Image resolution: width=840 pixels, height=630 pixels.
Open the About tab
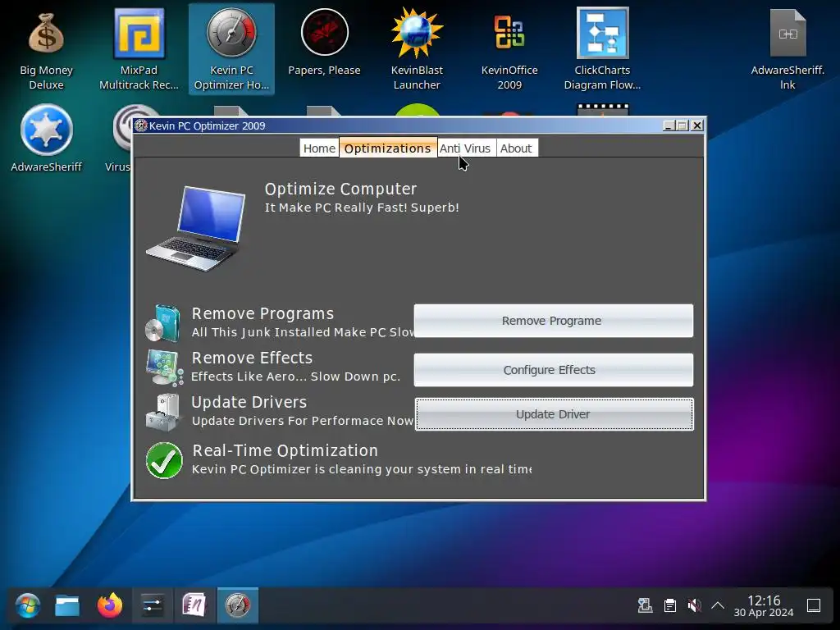click(516, 148)
